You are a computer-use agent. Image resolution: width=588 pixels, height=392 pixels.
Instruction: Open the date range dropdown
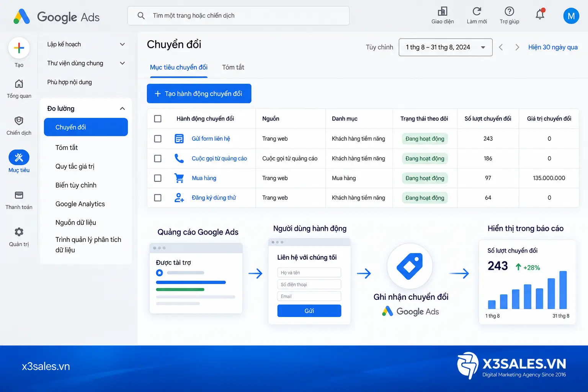(x=446, y=47)
